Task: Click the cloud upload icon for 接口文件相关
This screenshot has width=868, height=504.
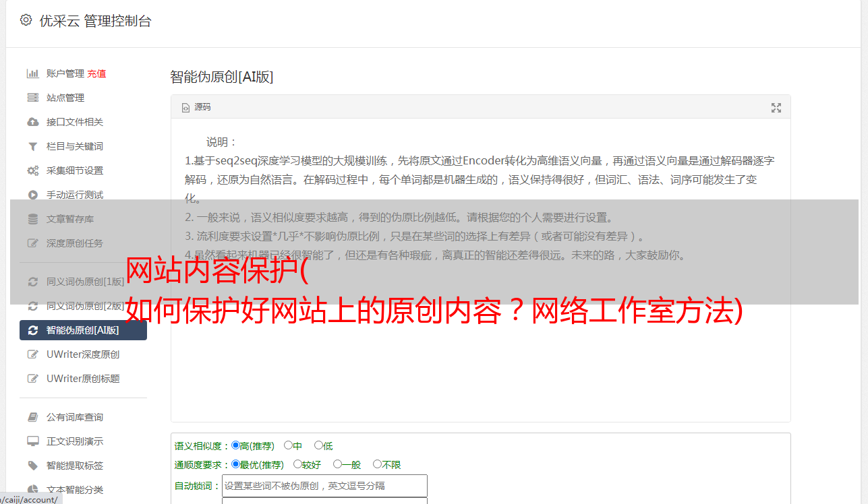Action: (32, 122)
